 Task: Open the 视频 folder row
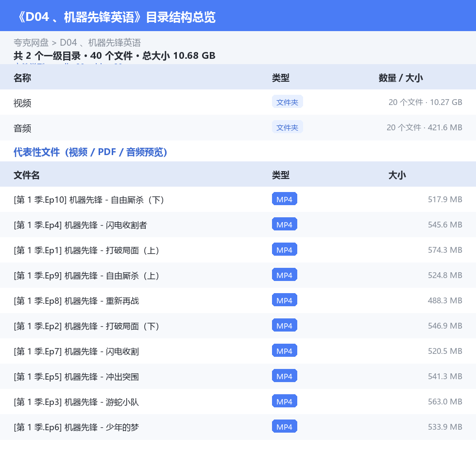pyautogui.click(x=238, y=103)
